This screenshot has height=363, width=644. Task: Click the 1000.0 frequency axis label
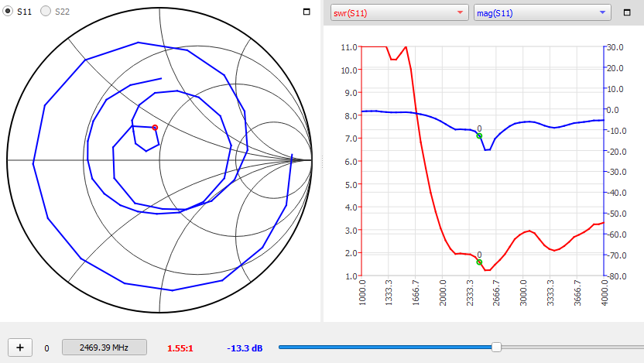click(x=361, y=293)
